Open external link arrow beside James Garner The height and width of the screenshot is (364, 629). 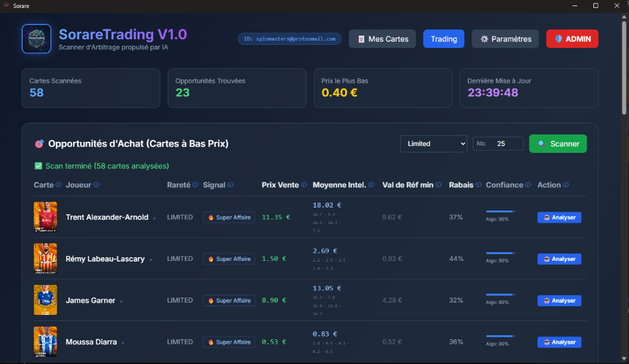tap(121, 301)
